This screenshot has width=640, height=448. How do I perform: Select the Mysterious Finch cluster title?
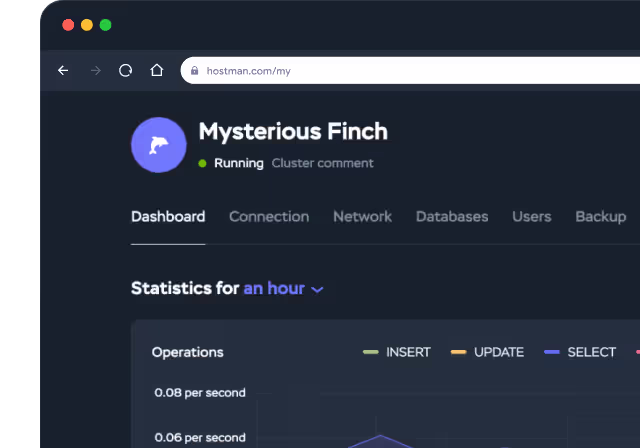[x=293, y=132]
